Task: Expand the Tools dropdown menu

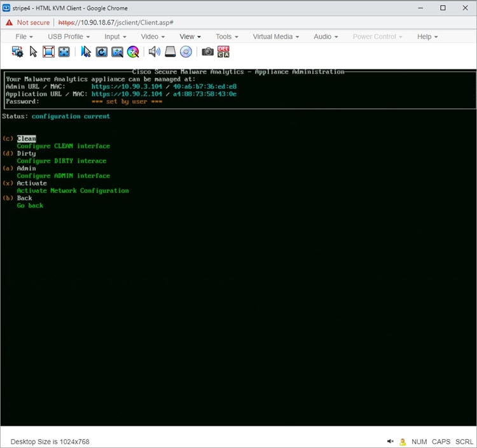Action: click(227, 36)
